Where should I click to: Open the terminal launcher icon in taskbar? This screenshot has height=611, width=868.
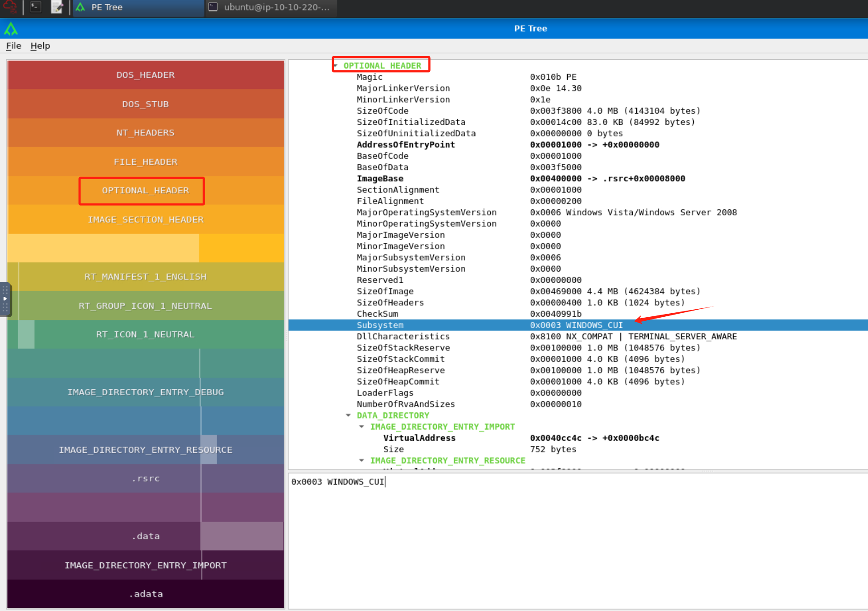tap(36, 7)
